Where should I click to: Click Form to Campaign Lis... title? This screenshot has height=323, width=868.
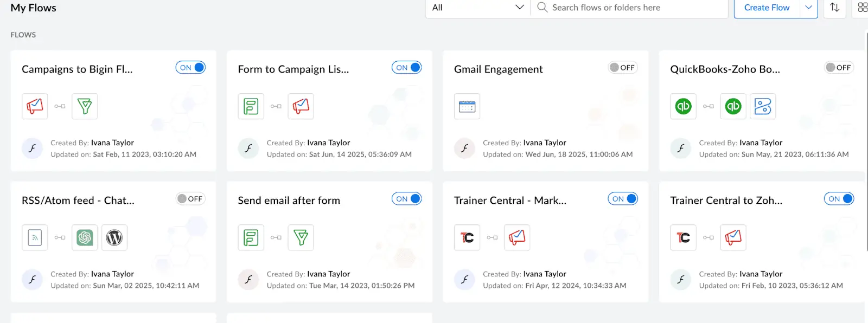(x=293, y=69)
